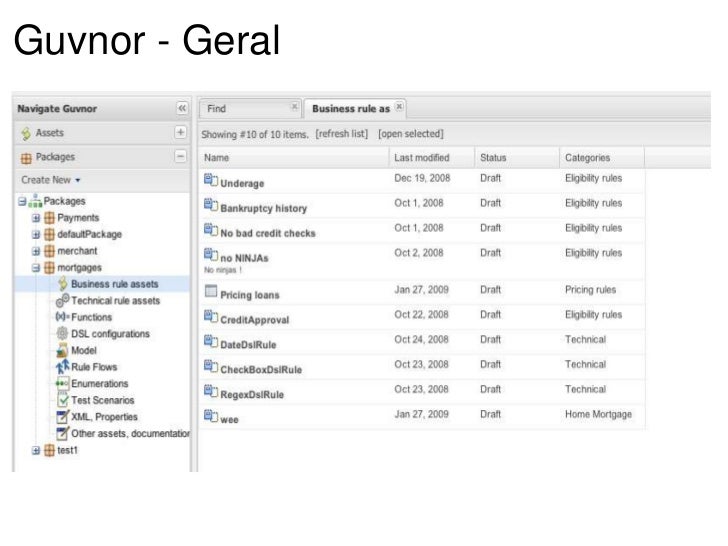The width and height of the screenshot is (728, 546).
Task: Sort by Last modified column header
Action: pyautogui.click(x=432, y=157)
